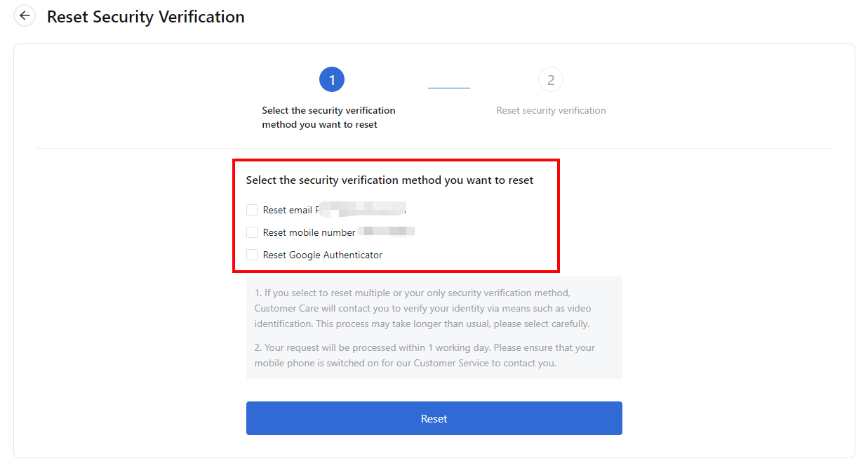The image size is (868, 466).
Task: Click the section heading above the checkboxes
Action: click(389, 180)
